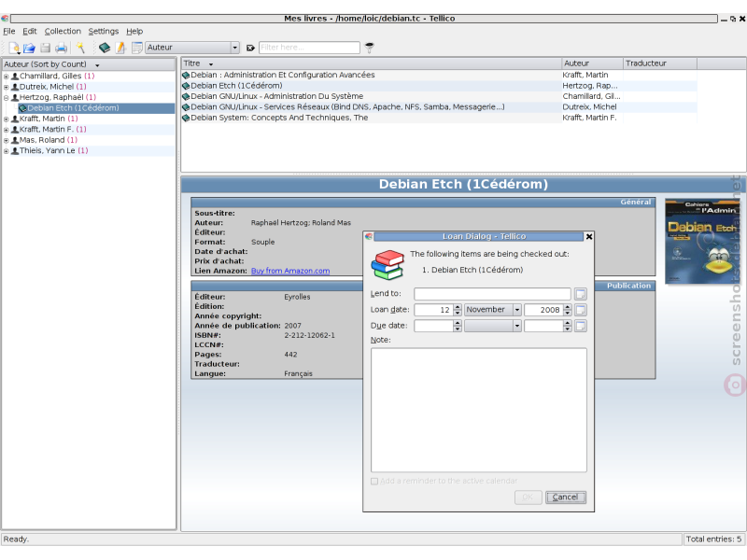
Task: Expand the Mas, Roland tree node
Action: coord(7,140)
